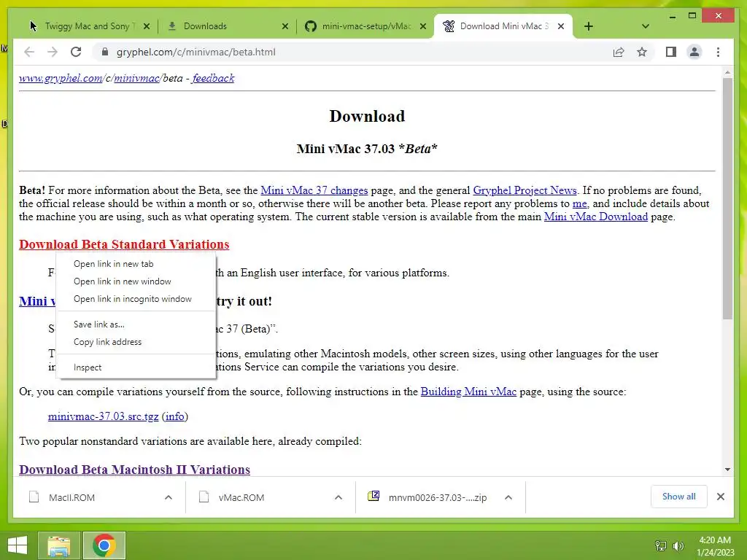The image size is (747, 560).
Task: Open Building Mini vMac link
Action: [468, 392]
